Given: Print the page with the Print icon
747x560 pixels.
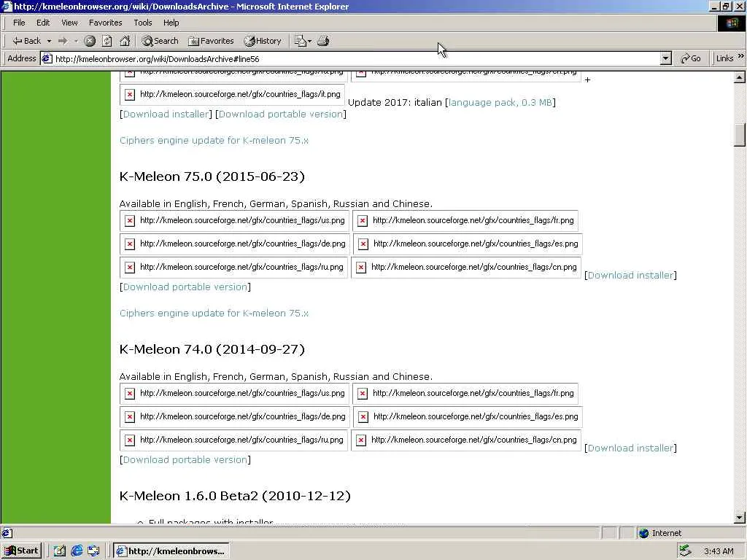Looking at the screenshot, I should click(x=323, y=41).
